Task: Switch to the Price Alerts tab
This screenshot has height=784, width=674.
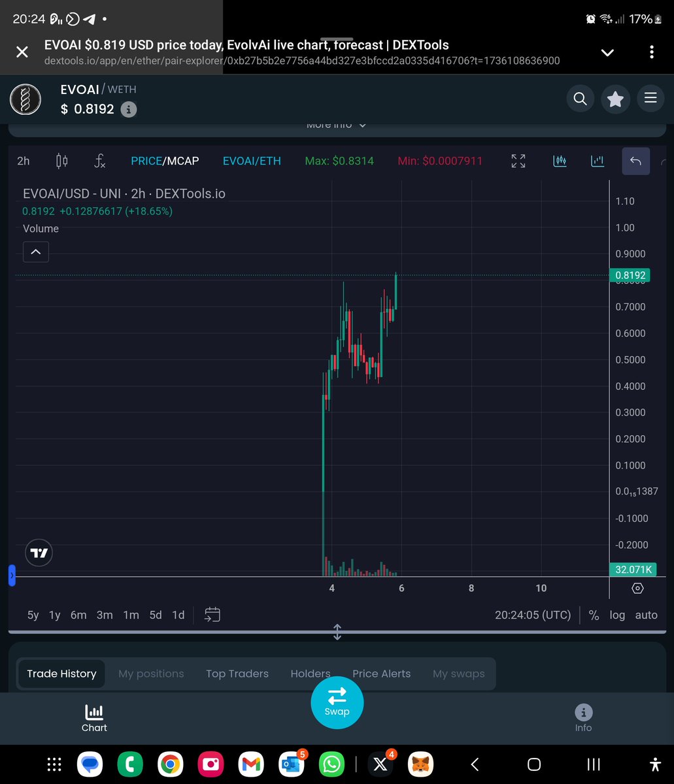Action: (382, 674)
